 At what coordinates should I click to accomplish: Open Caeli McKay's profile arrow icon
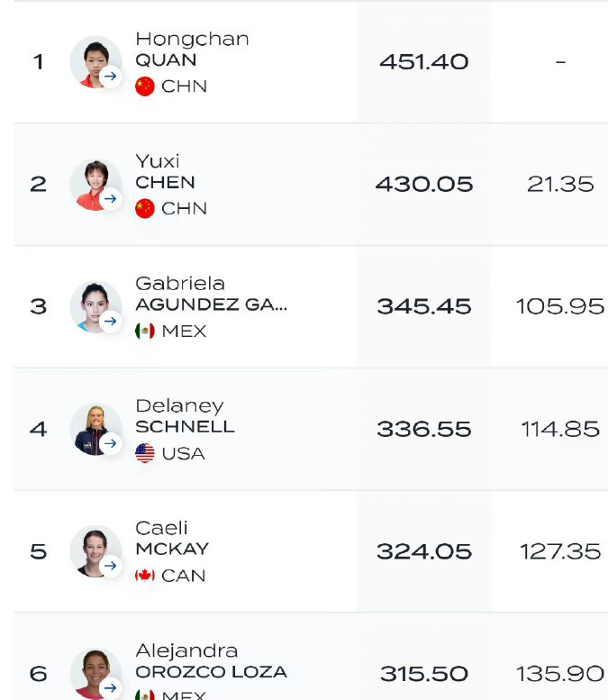[x=110, y=566]
